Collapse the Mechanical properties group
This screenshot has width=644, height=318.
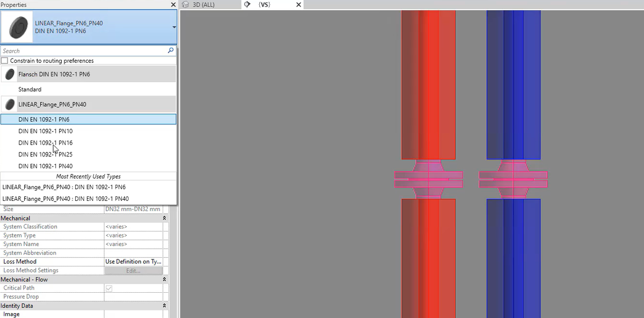(x=165, y=218)
